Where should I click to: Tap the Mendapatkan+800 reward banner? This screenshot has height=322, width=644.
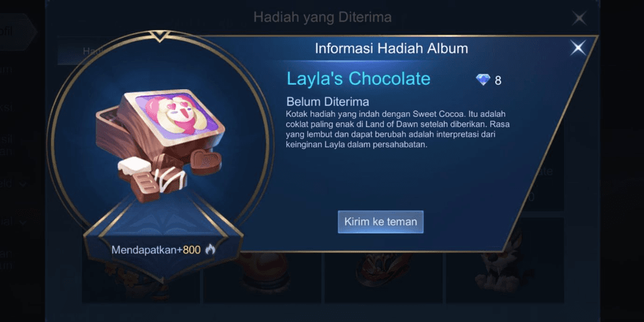(163, 249)
